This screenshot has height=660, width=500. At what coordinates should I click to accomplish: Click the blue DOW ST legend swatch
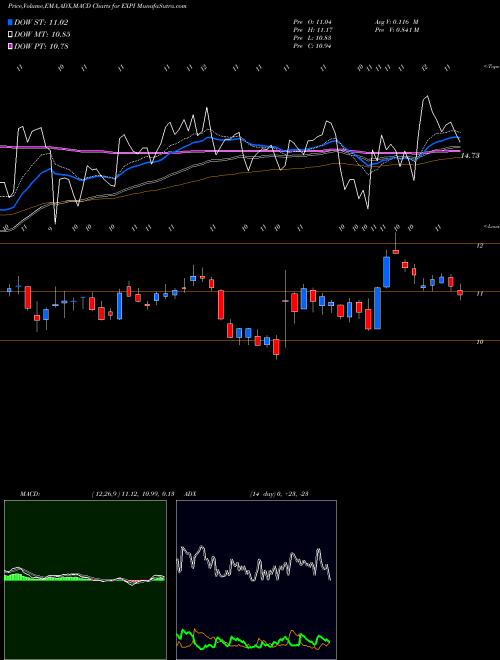point(10,22)
